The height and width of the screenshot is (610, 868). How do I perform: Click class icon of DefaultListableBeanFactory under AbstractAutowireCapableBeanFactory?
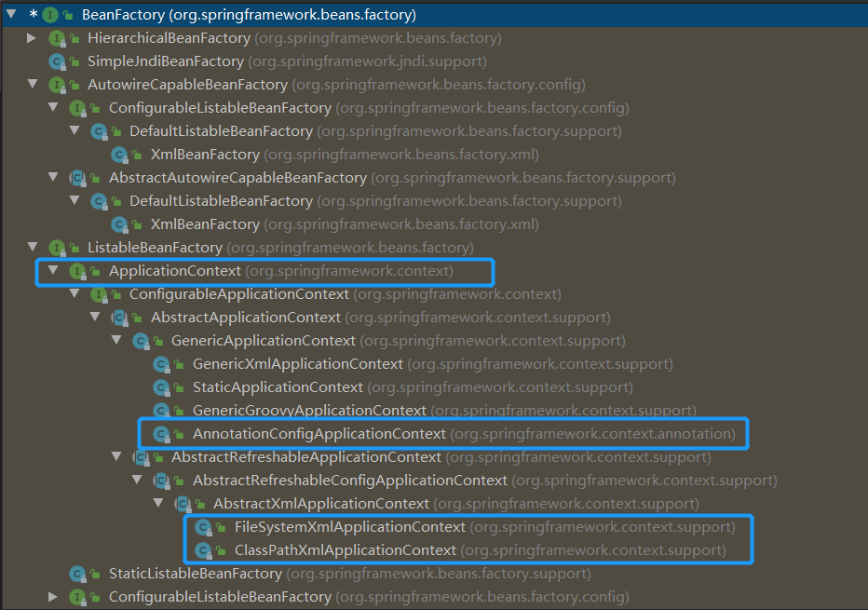click(x=99, y=201)
